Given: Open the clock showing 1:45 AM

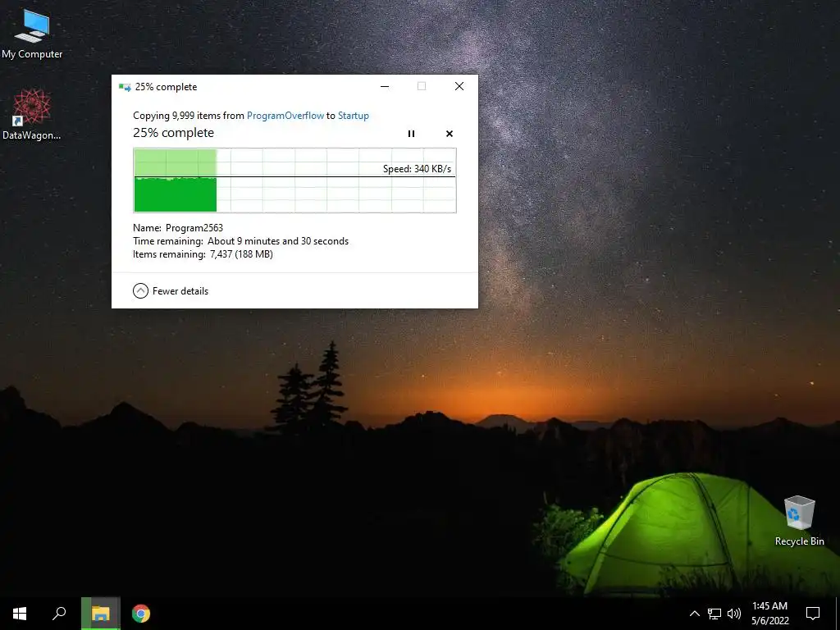Looking at the screenshot, I should 769,614.
